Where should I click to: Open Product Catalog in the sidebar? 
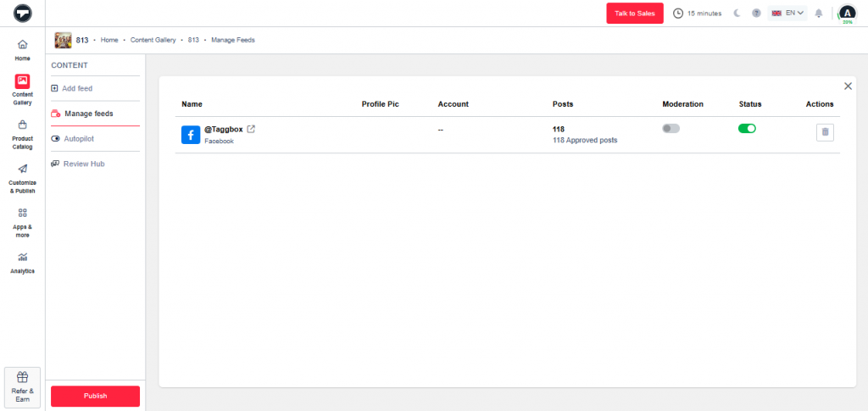[x=23, y=135]
